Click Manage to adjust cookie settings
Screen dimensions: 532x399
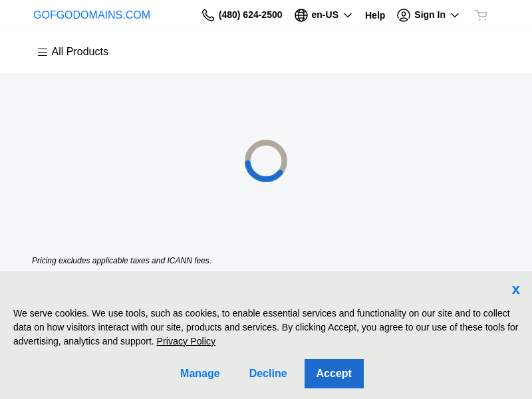pos(200,374)
